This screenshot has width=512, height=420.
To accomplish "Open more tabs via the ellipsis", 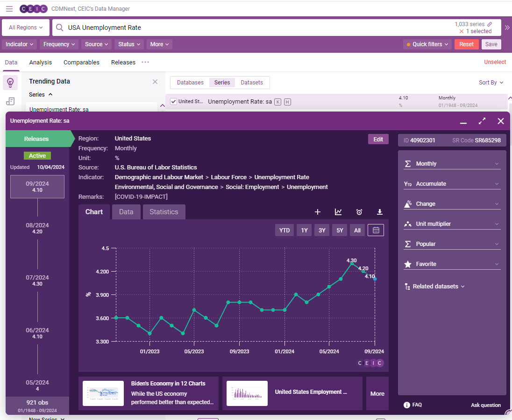I will pyautogui.click(x=145, y=62).
